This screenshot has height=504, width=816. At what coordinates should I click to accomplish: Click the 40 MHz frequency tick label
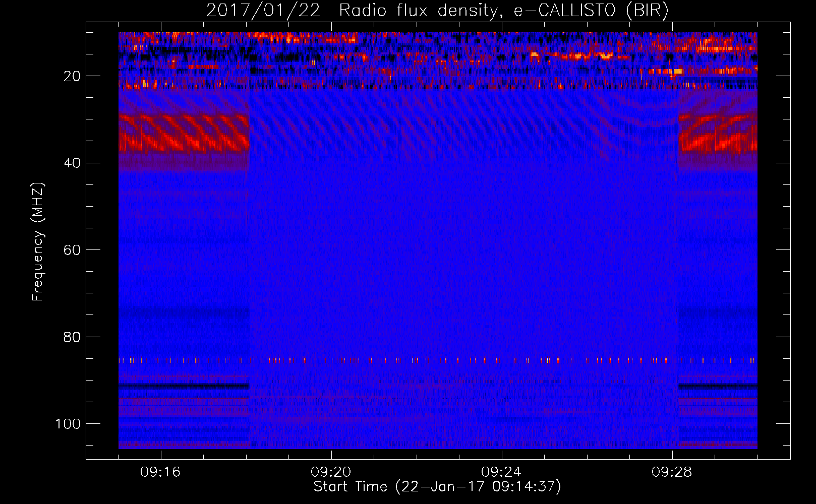click(x=73, y=163)
